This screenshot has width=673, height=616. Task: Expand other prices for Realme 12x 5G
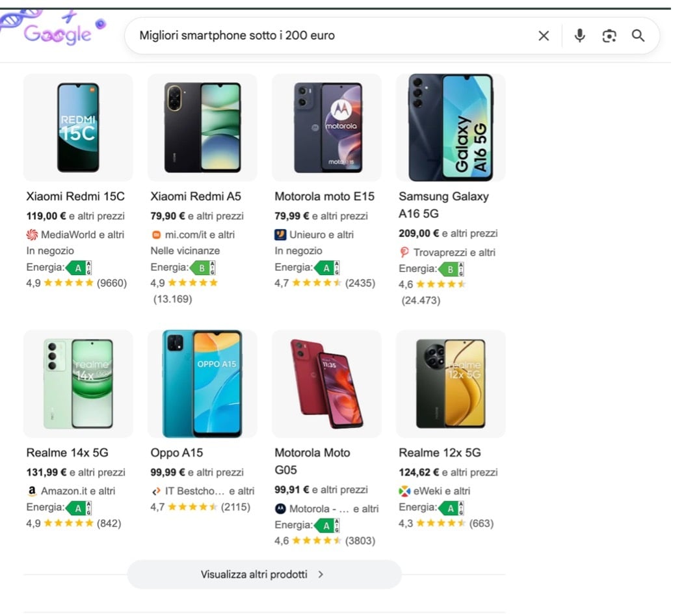(468, 473)
